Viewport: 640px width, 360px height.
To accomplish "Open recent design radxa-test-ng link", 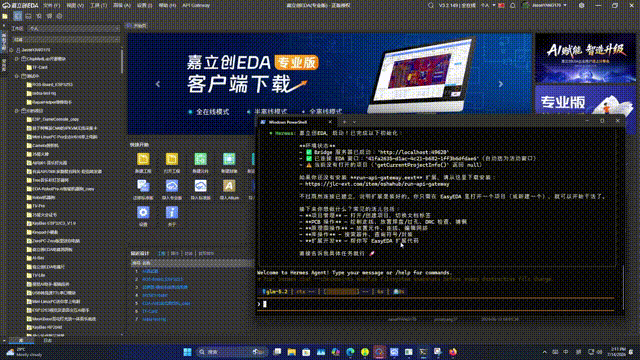I will tap(154, 319).
